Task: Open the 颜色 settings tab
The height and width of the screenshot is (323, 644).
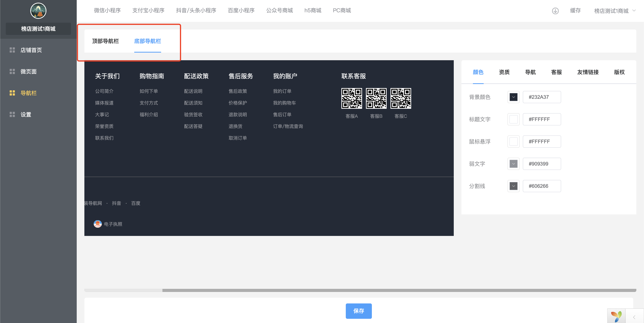Action: tap(478, 72)
